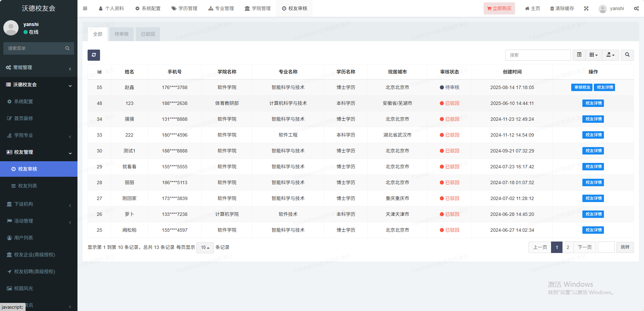Click the yanshi avatar in header

(603, 9)
